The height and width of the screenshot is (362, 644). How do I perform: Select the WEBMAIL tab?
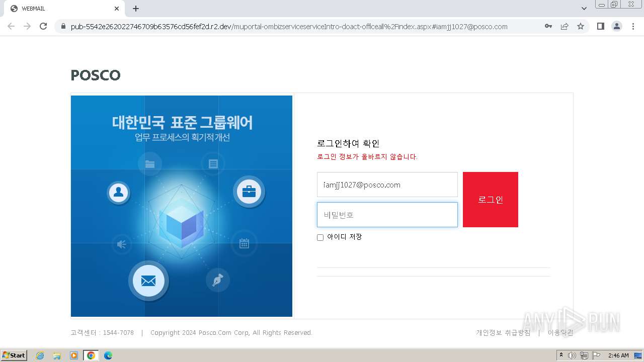pyautogui.click(x=64, y=9)
